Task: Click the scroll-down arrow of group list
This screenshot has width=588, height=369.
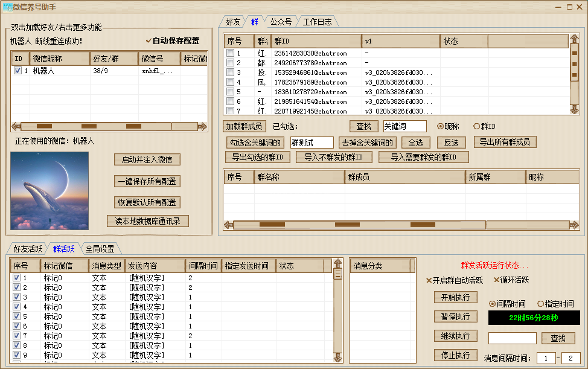Action: pos(574,110)
